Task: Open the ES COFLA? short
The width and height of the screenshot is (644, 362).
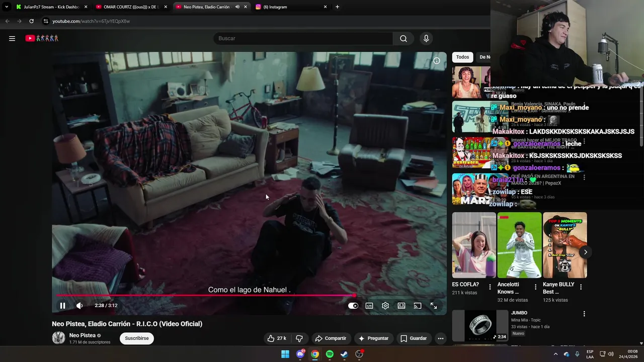Action: point(474,245)
